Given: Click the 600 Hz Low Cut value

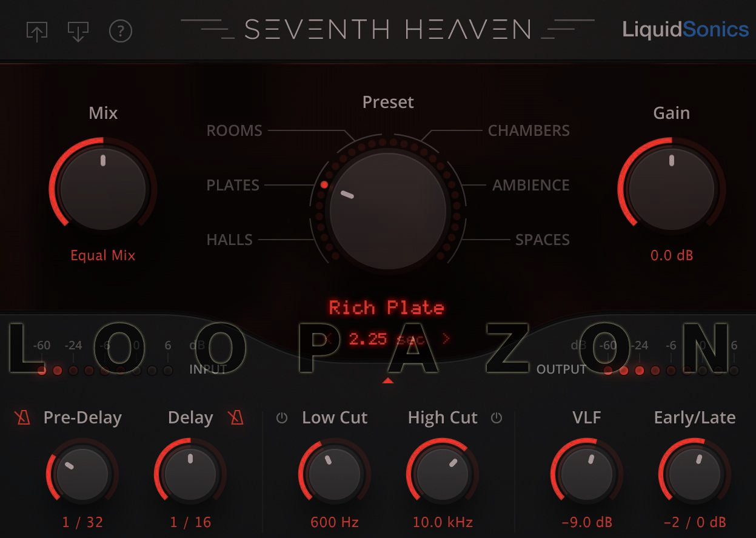Looking at the screenshot, I should tap(335, 522).
